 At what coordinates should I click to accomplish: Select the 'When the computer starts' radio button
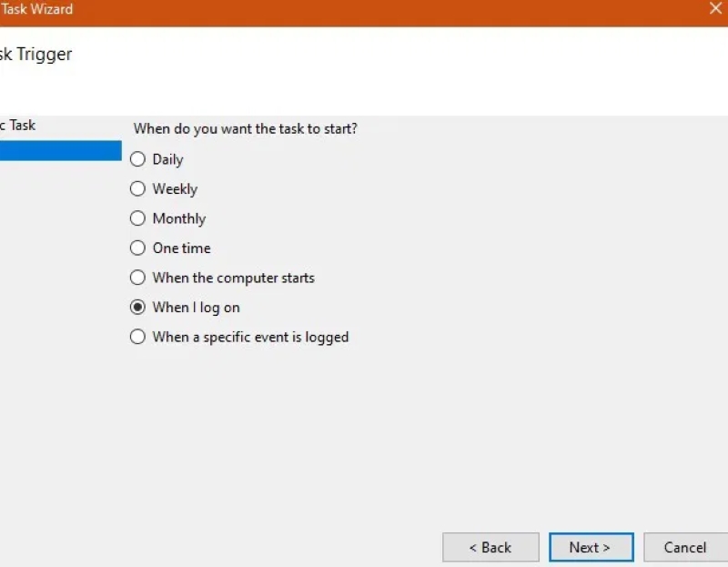click(x=137, y=278)
